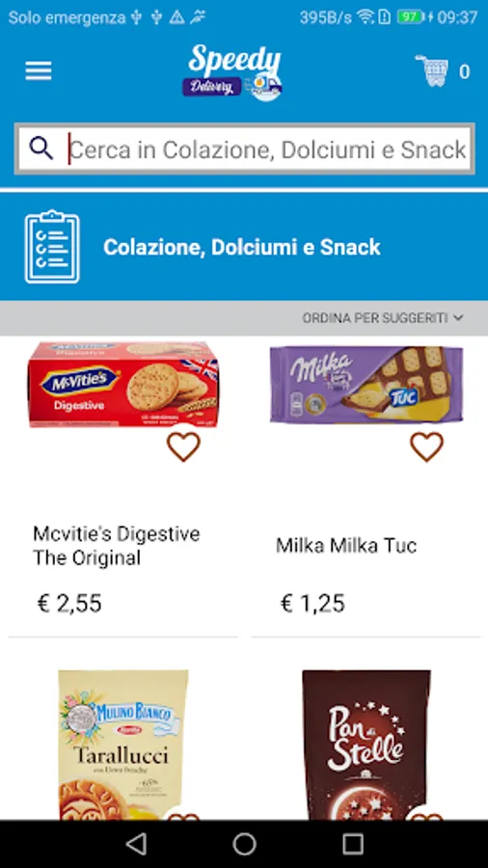This screenshot has width=488, height=868.
Task: Tap the Android home button
Action: coord(244,844)
